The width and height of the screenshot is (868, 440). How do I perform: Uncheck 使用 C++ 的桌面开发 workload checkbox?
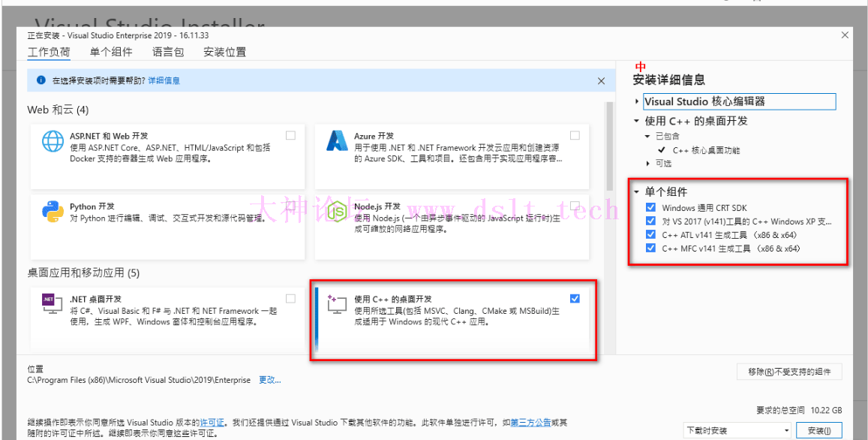575,299
